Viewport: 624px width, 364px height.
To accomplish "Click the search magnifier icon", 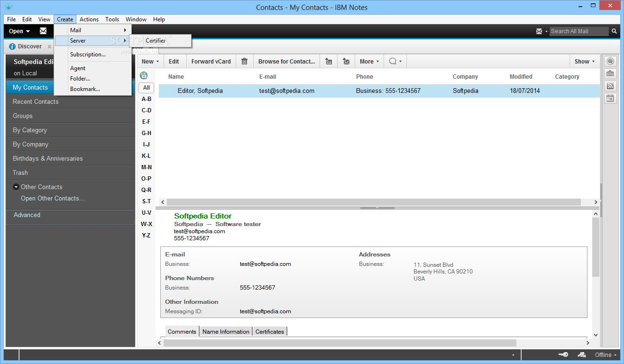I will (x=615, y=31).
